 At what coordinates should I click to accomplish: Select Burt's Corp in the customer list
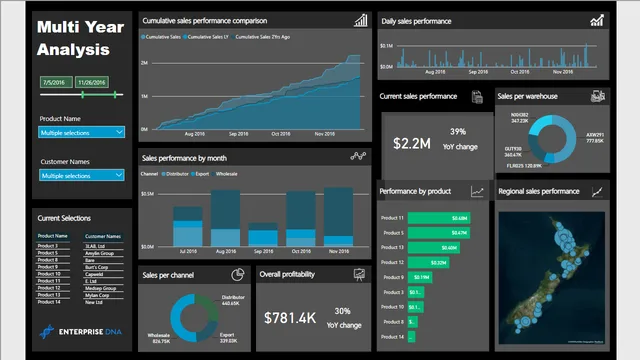click(x=96, y=267)
